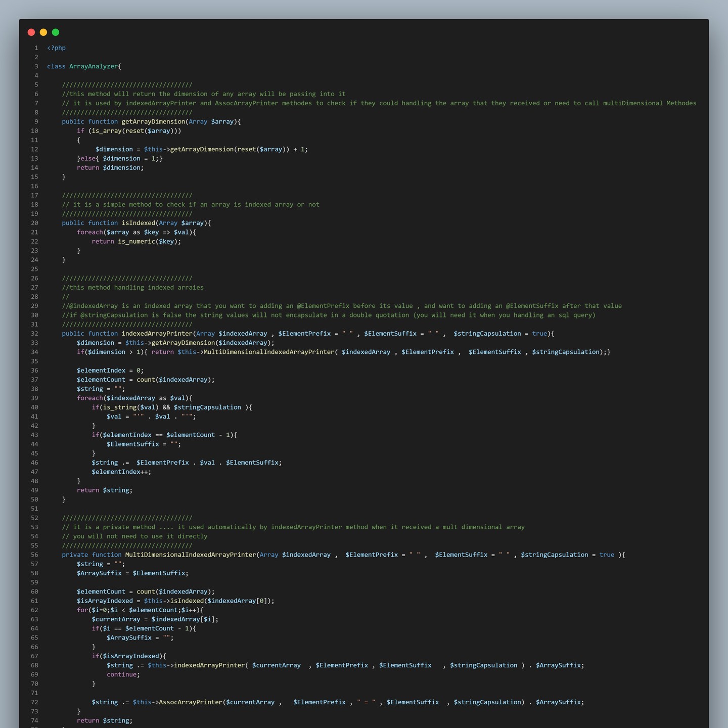The image size is (728, 728).
Task: Click AssocArrayPrinter call on line 72
Action: (191, 702)
